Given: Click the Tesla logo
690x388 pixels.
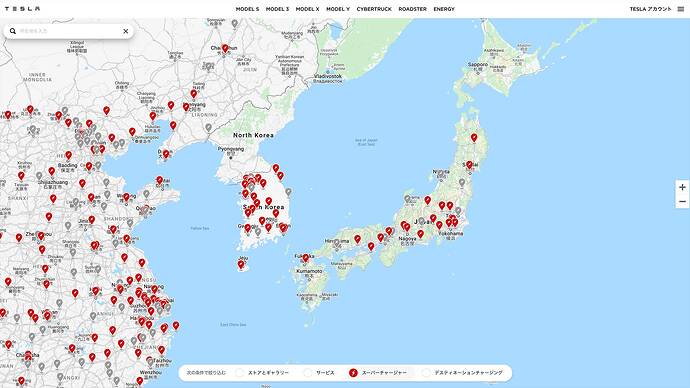Looking at the screenshot, I should (22, 8).
